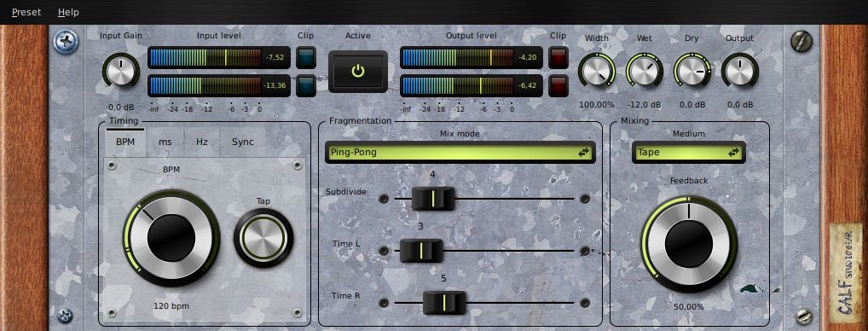This screenshot has height=331, width=868.
Task: Click the -4,20 output level readout
Action: [x=528, y=57]
